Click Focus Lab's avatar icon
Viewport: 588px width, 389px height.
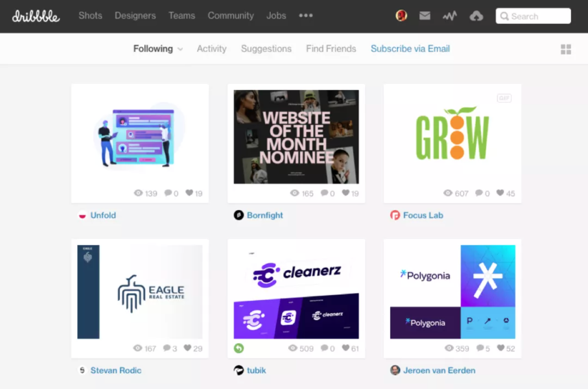point(395,215)
